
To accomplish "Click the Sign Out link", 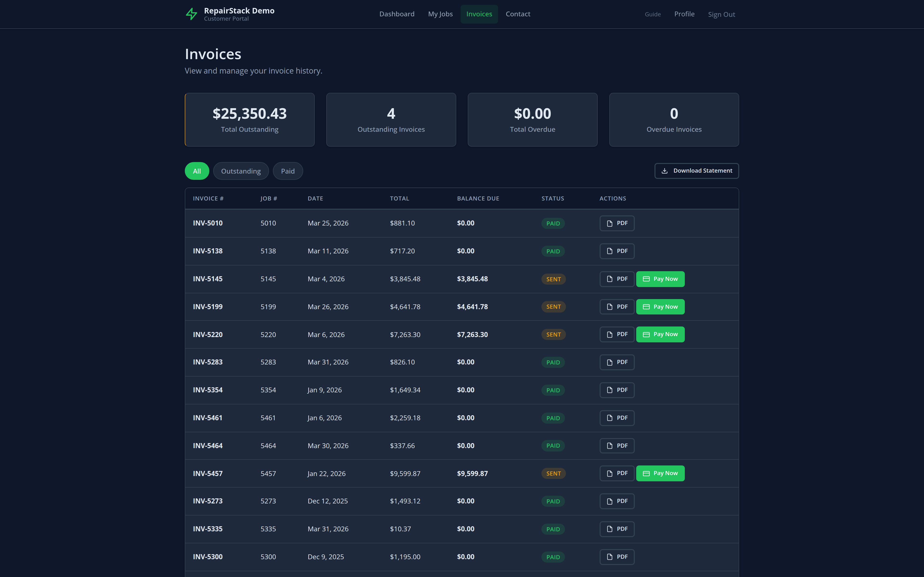I will (721, 14).
